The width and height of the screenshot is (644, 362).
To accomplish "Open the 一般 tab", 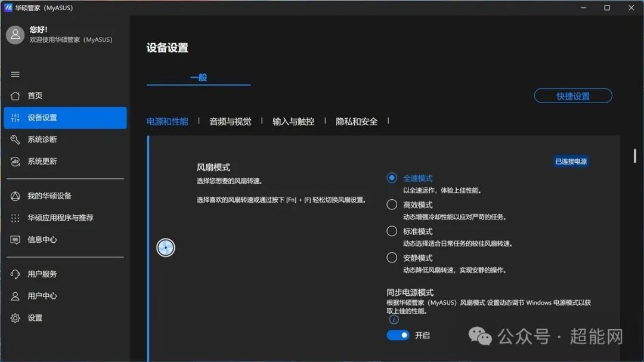I will point(199,78).
